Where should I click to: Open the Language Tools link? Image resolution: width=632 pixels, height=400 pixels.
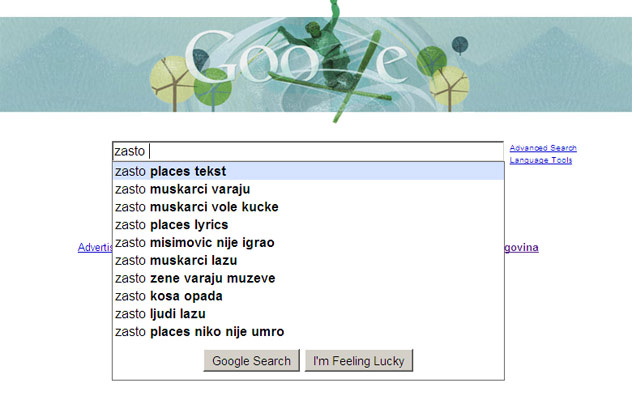point(541,160)
